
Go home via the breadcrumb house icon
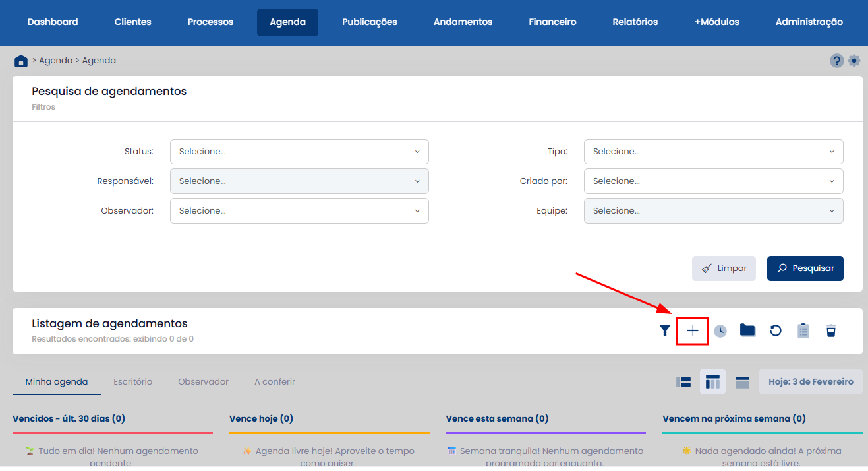[x=21, y=61]
